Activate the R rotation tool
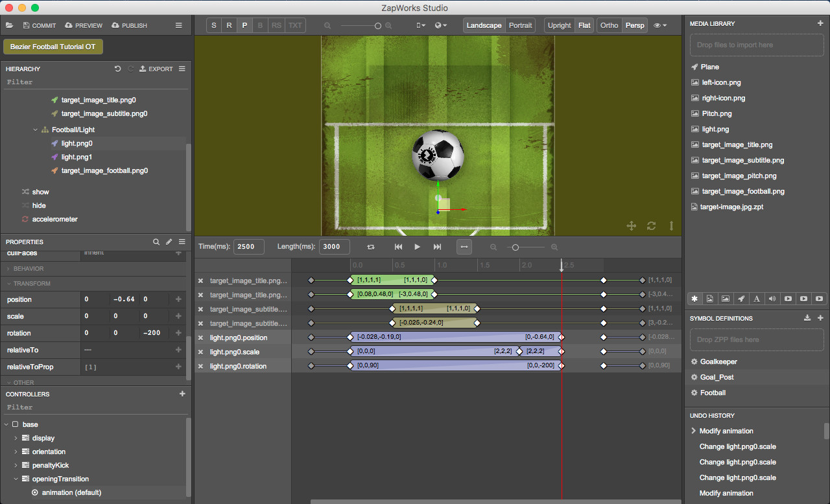Screen dimensions: 830x504 click(229, 25)
